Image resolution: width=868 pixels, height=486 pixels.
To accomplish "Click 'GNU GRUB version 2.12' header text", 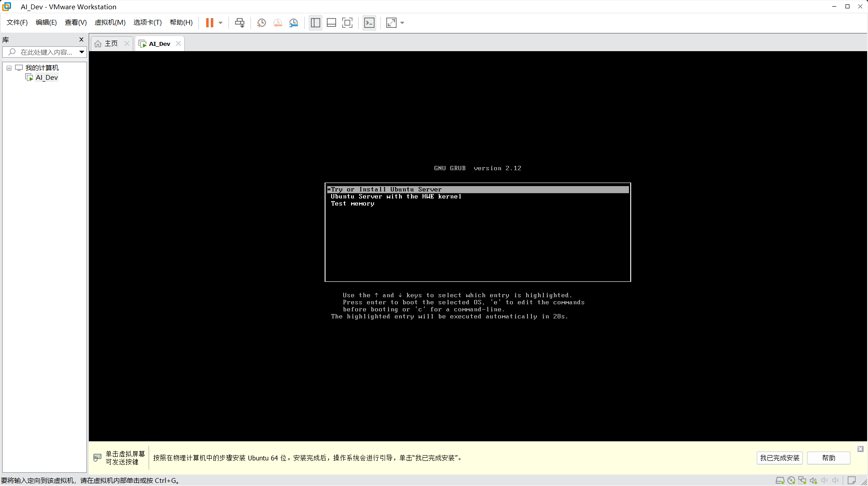I will (x=478, y=168).
